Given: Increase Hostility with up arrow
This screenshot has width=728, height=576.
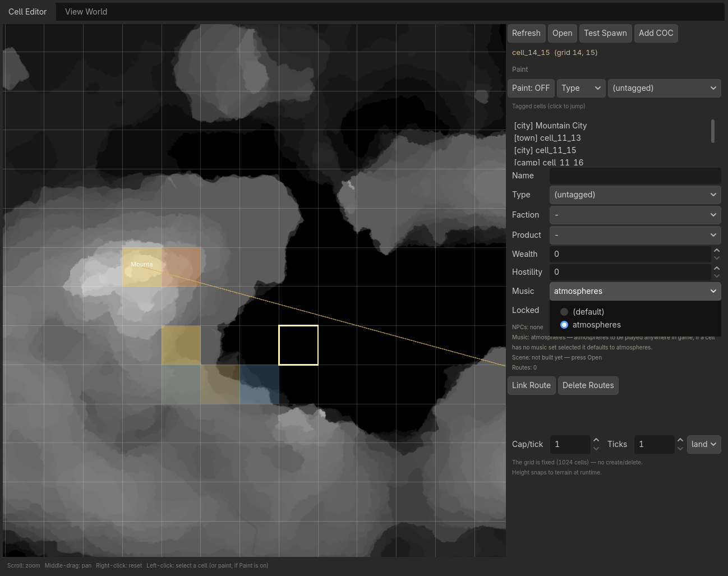Looking at the screenshot, I should pos(717,268).
